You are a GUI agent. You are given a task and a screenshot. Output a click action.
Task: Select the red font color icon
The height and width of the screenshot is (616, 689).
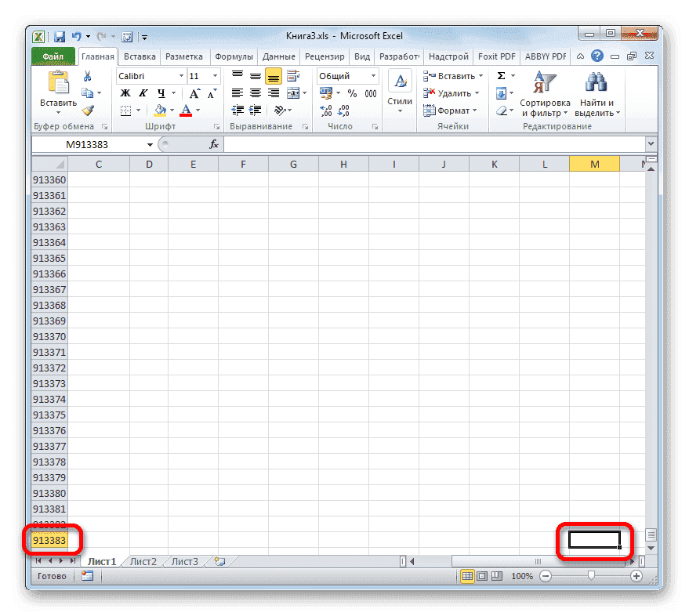coord(187,111)
